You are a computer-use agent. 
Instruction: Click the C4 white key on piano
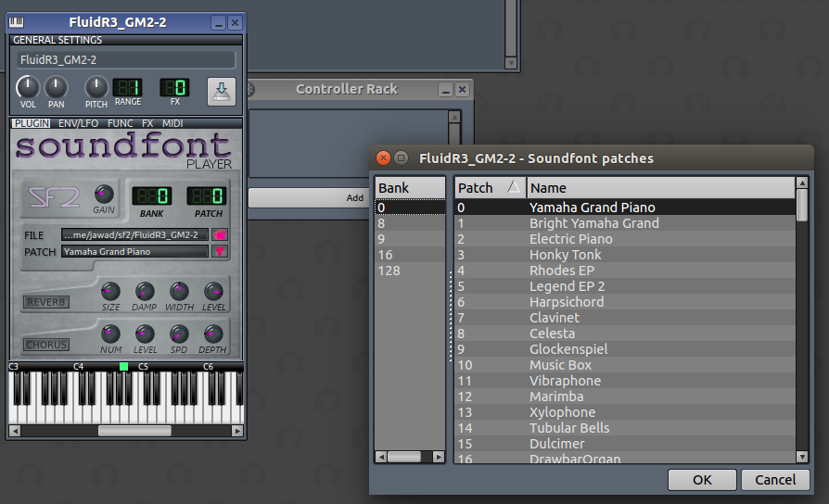[x=79, y=412]
